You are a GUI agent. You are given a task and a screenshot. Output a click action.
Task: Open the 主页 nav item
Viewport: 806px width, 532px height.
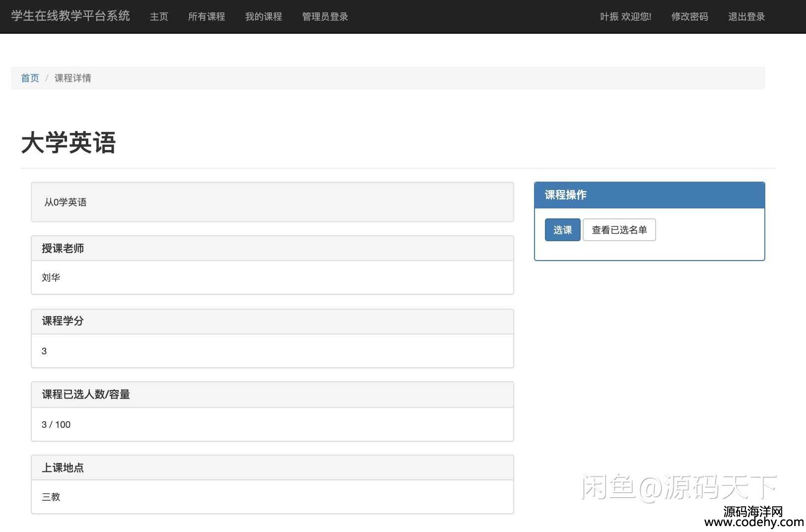point(159,16)
